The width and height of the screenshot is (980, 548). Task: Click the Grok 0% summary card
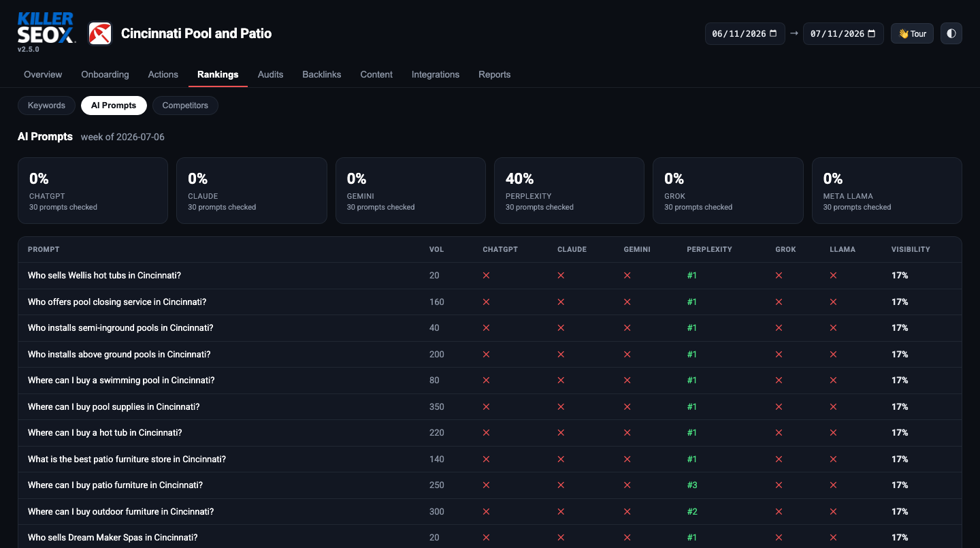[x=728, y=191]
